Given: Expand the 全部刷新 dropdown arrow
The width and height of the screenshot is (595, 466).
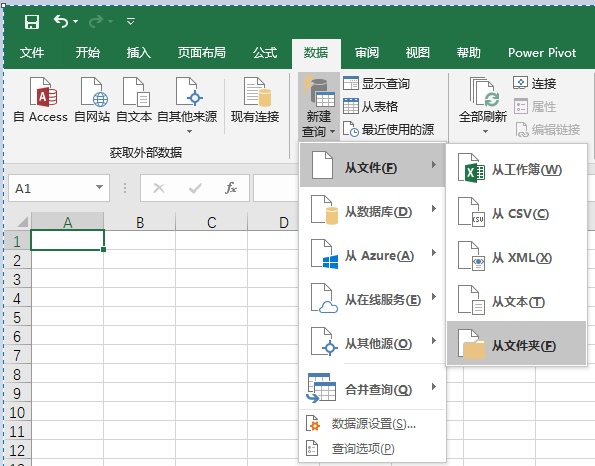Looking at the screenshot, I should [485, 132].
